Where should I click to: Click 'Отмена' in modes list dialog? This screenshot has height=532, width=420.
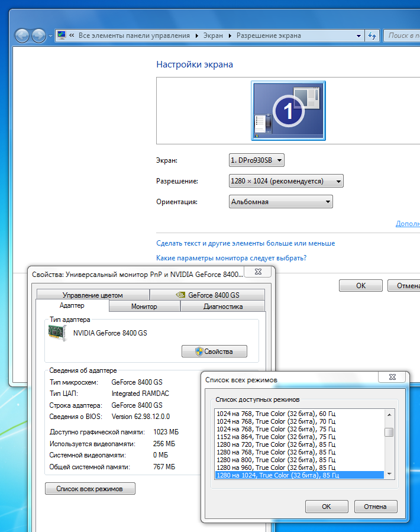[x=375, y=507]
